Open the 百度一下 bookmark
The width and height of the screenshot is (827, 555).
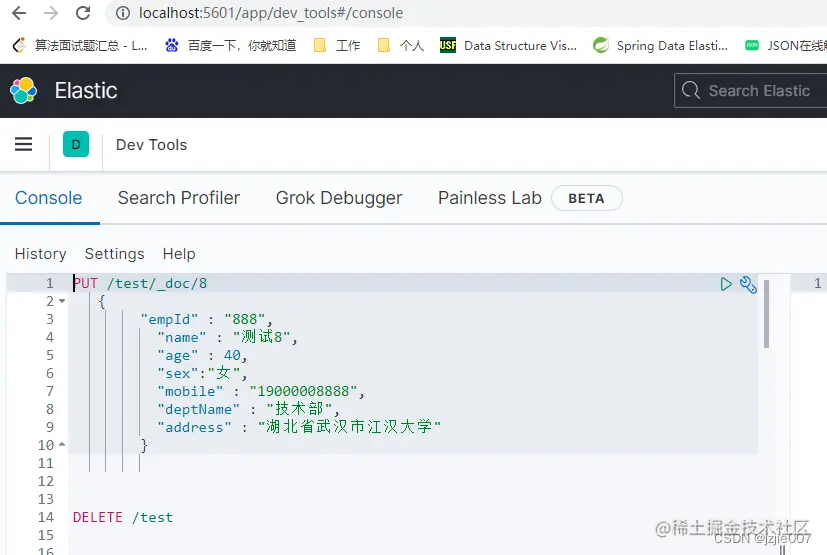pos(230,46)
